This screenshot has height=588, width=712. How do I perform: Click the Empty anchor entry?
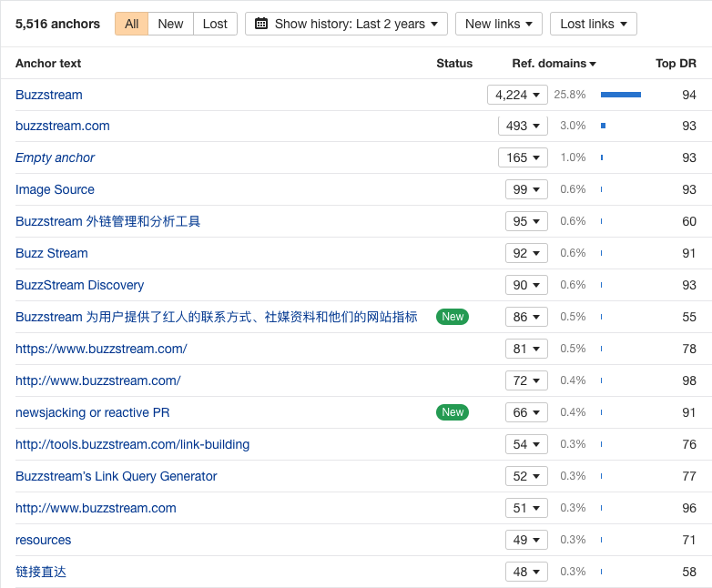click(x=55, y=157)
